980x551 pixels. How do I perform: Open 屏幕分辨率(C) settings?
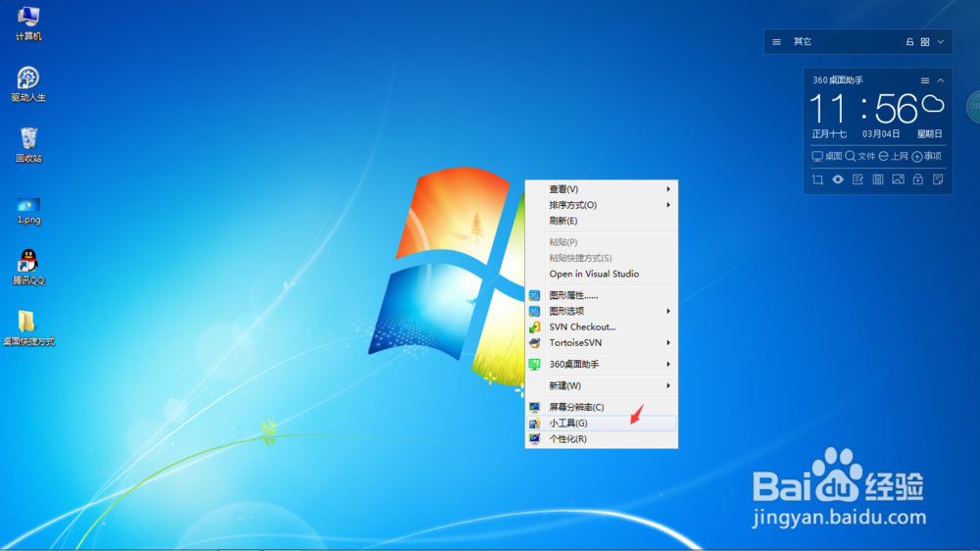(x=602, y=407)
